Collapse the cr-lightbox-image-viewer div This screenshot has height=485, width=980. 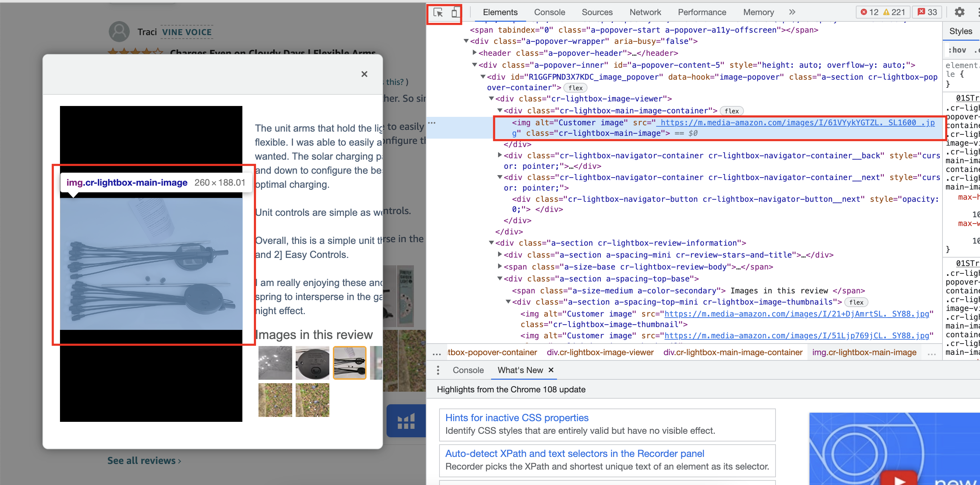491,99
